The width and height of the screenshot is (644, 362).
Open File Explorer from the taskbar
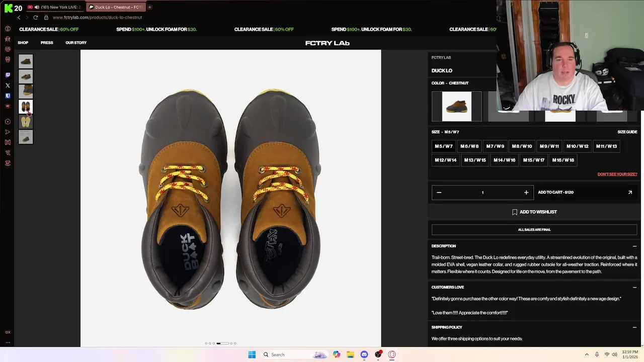click(350, 354)
